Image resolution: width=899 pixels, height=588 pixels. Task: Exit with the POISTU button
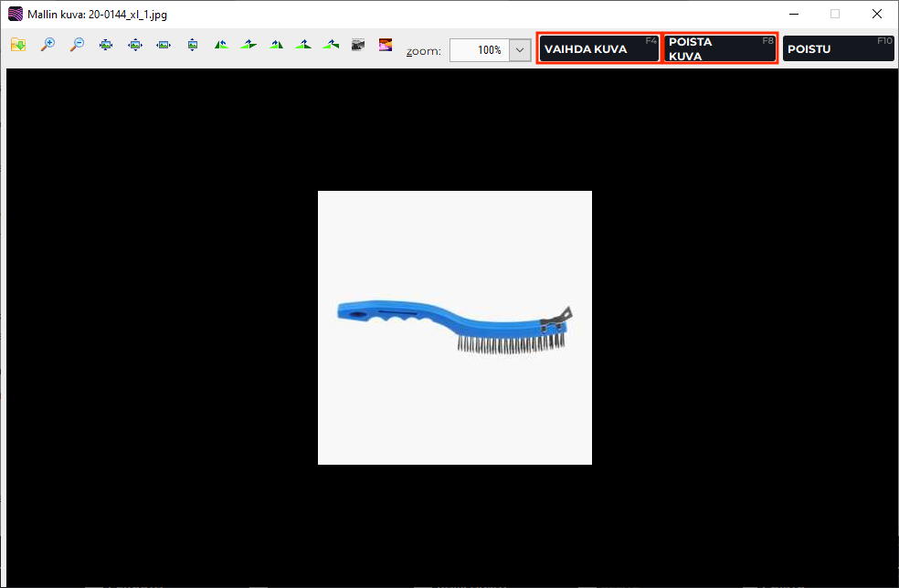pos(837,48)
